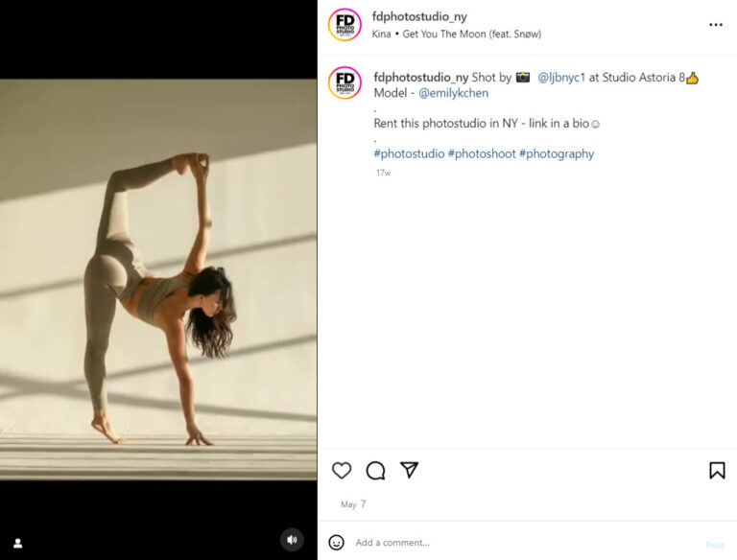Save post with the bookmark icon
Screen dimensions: 737x560
(x=717, y=470)
